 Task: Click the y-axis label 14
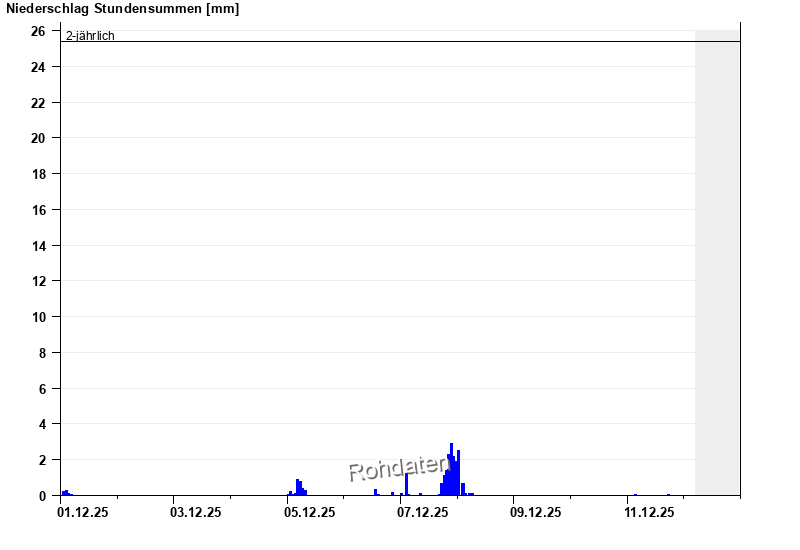pyautogui.click(x=38, y=245)
